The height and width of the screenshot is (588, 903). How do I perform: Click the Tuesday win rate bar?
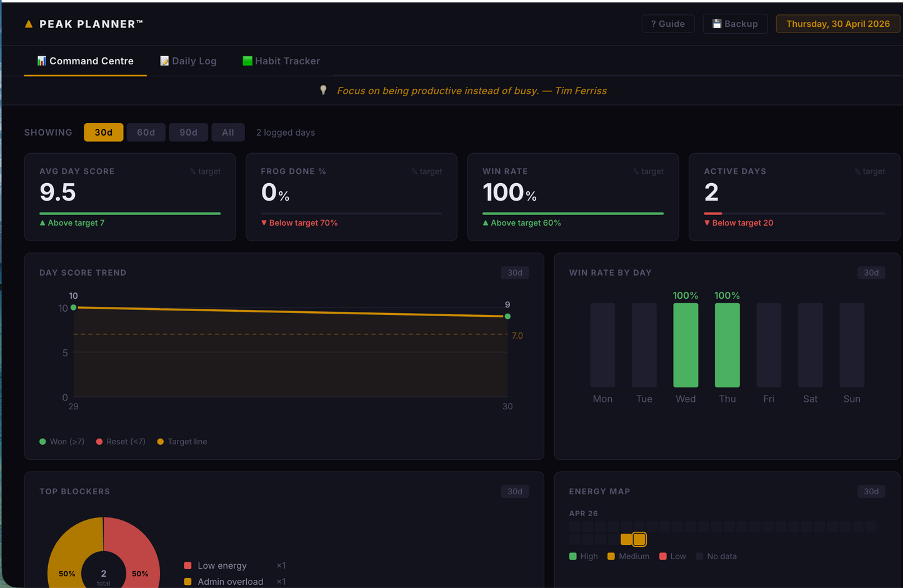(644, 345)
